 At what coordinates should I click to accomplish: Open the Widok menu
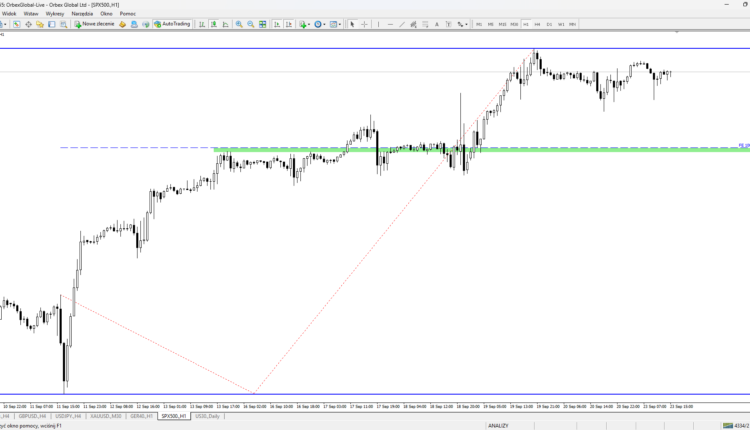[x=9, y=14]
